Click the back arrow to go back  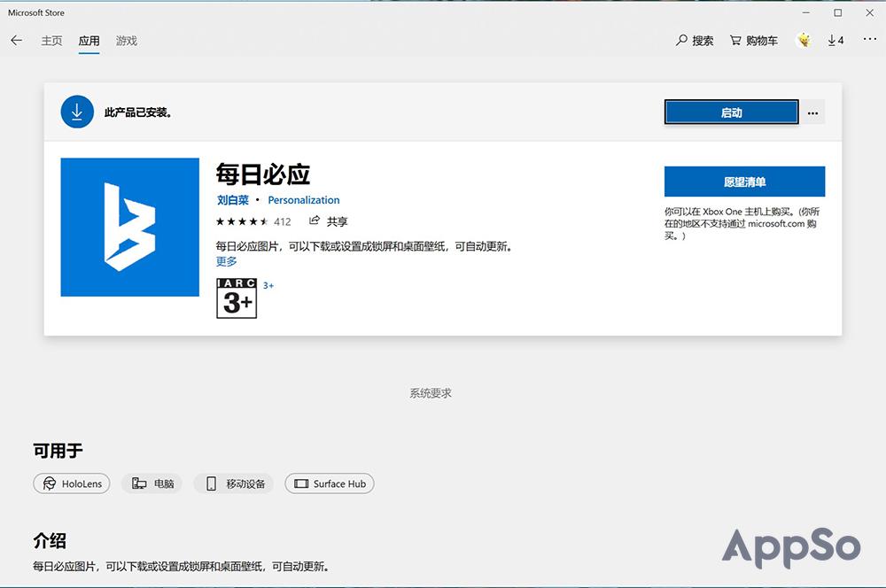(x=16, y=40)
